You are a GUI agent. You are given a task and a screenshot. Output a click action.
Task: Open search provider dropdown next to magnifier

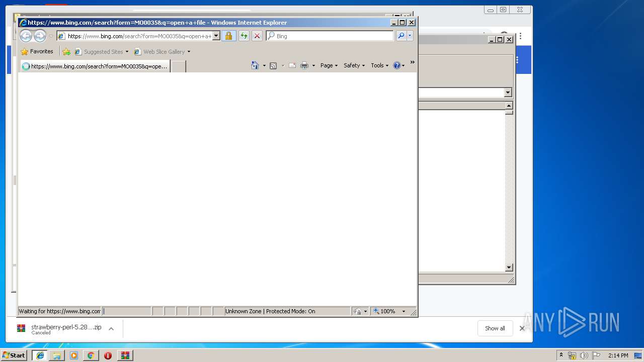[x=410, y=36]
